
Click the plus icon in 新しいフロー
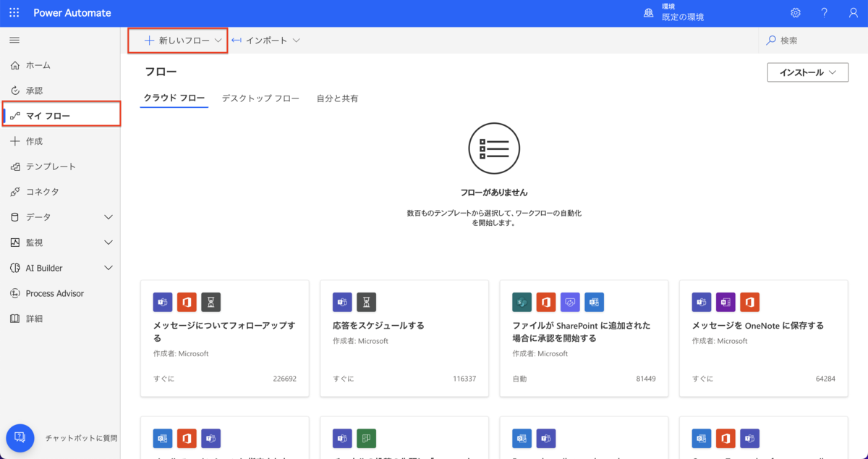(x=149, y=41)
